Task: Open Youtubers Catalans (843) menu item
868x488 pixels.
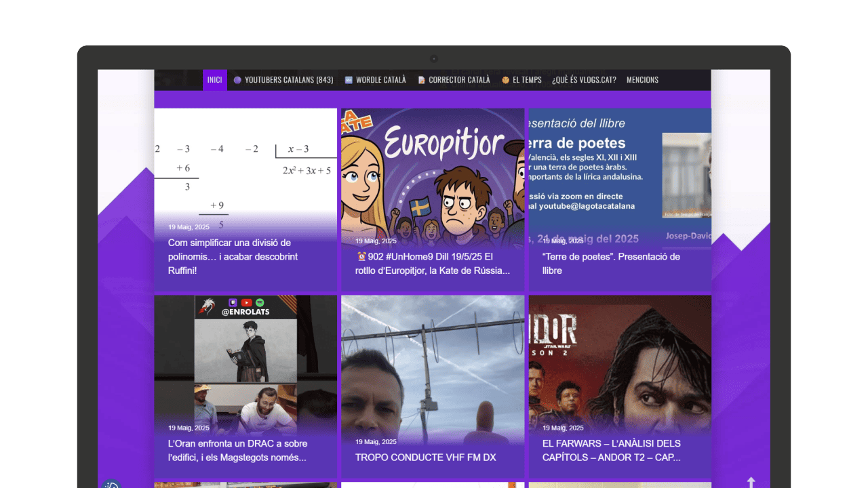Action: coord(283,80)
